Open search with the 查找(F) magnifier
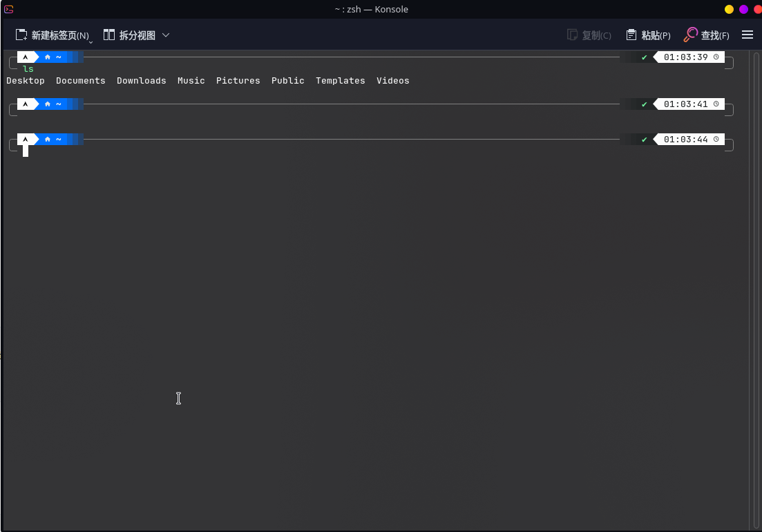This screenshot has height=532, width=762. 691,35
